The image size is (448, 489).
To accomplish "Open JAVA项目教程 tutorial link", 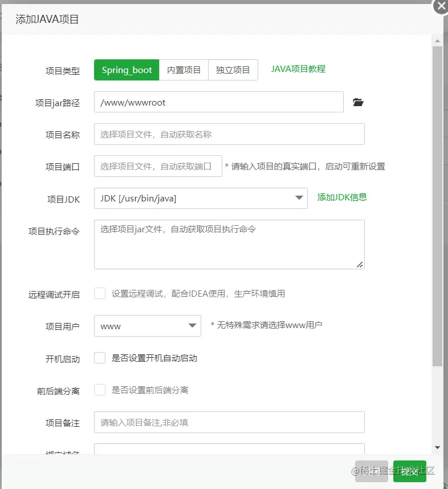I will 298,69.
